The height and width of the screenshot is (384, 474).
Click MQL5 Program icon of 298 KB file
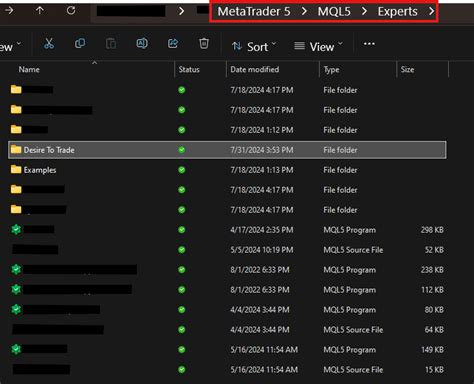(16, 229)
